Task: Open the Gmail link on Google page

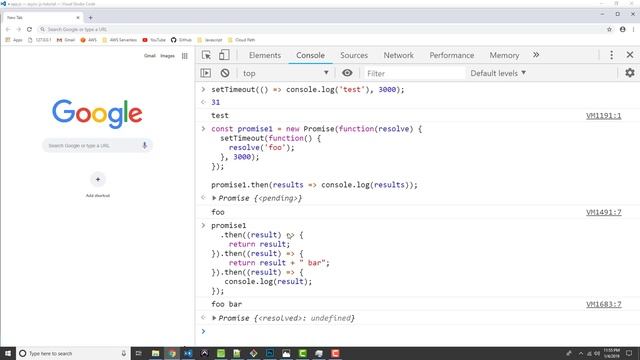Action: click(149, 56)
